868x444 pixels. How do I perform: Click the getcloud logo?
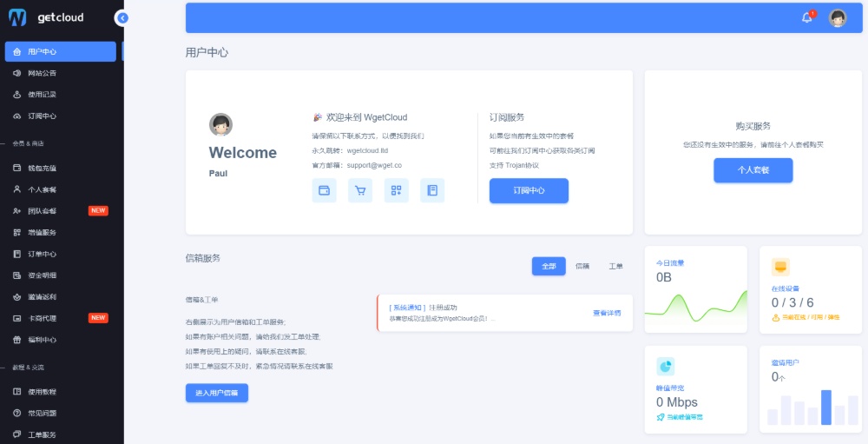(46, 17)
